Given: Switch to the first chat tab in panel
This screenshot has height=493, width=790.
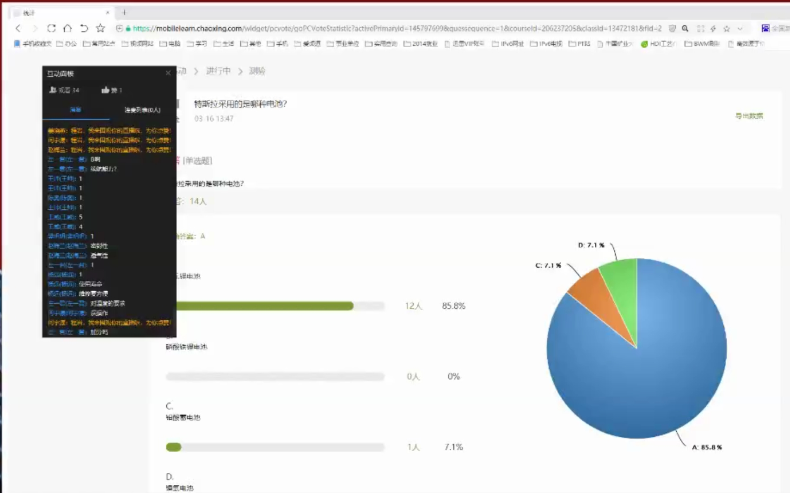Looking at the screenshot, I should (x=75, y=110).
